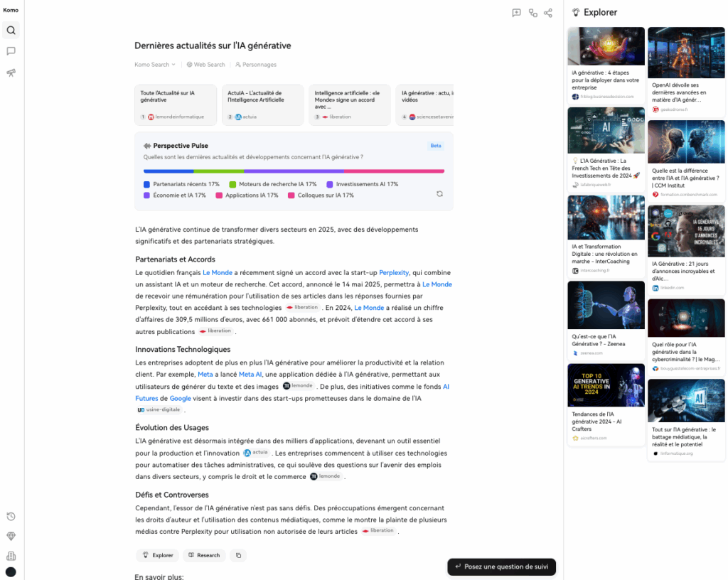
Task: Click the telescope explore icon in sidebar
Action: (x=11, y=72)
